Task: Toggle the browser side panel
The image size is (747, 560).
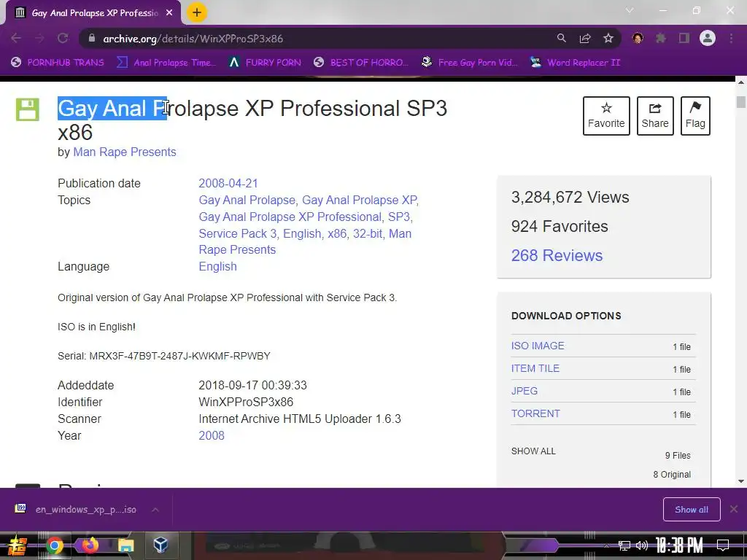Action: pos(684,38)
